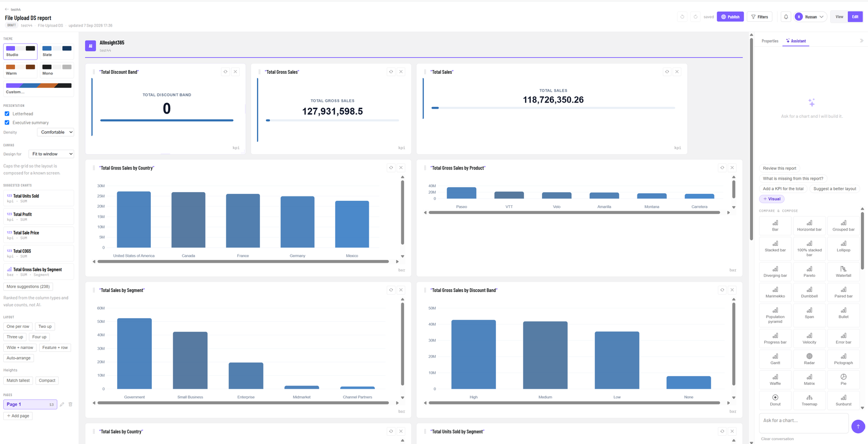Go back to test44 via back arrow
The width and height of the screenshot is (868, 444).
[7, 9]
